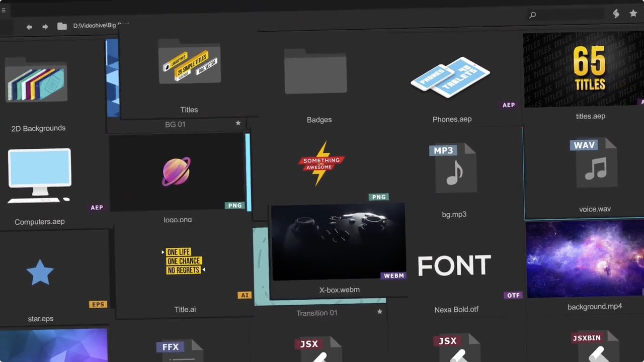Click the folder icon in the path bar
The width and height of the screenshot is (644, 362).
(62, 26)
